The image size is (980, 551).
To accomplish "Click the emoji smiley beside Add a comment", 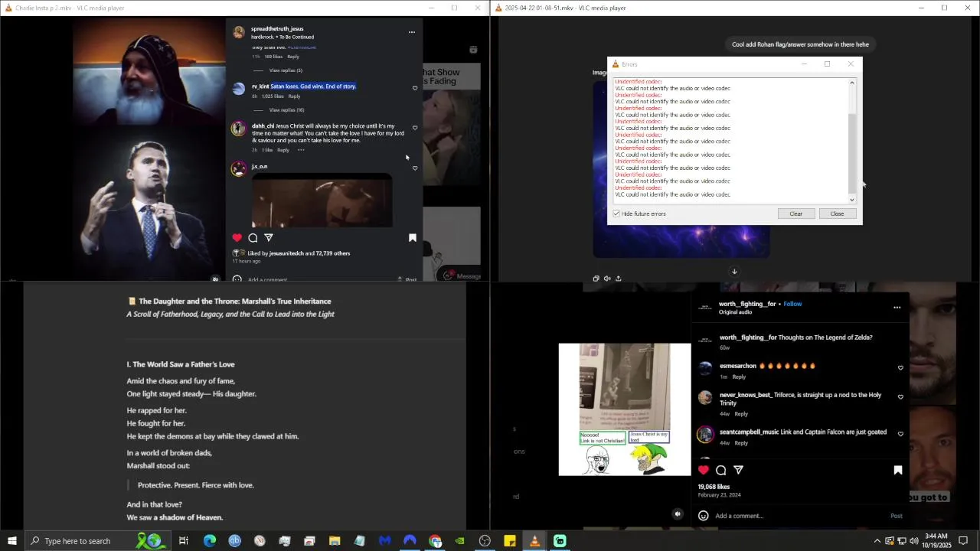I will [x=703, y=516].
